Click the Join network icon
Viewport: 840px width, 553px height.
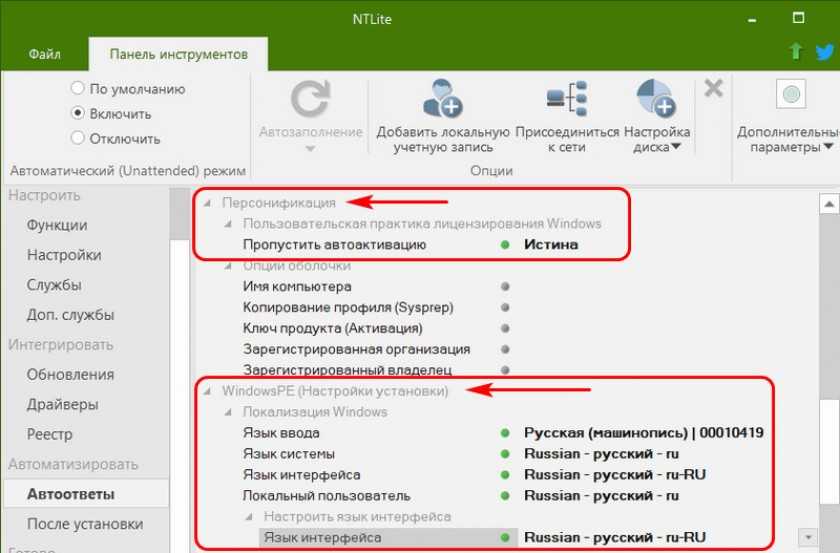pos(567,98)
